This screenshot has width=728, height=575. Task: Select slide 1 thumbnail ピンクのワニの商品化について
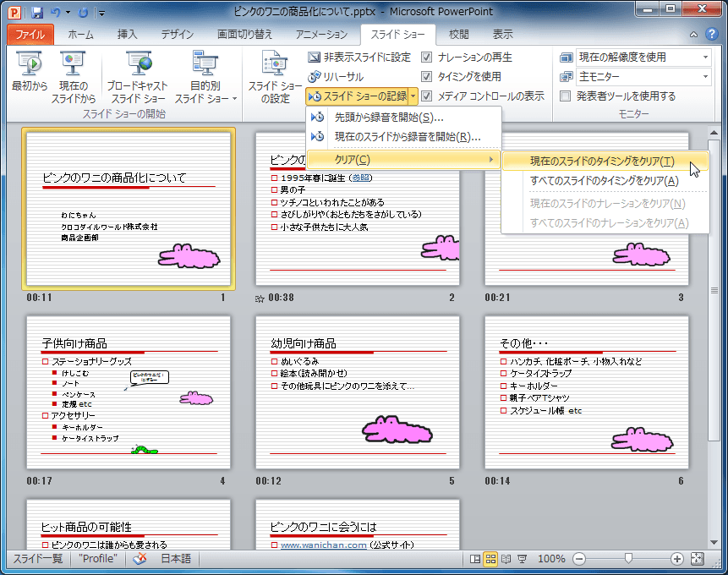(x=129, y=209)
